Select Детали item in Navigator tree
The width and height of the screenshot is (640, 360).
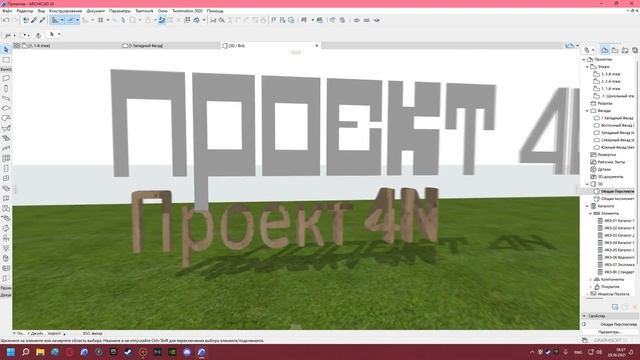tap(604, 169)
